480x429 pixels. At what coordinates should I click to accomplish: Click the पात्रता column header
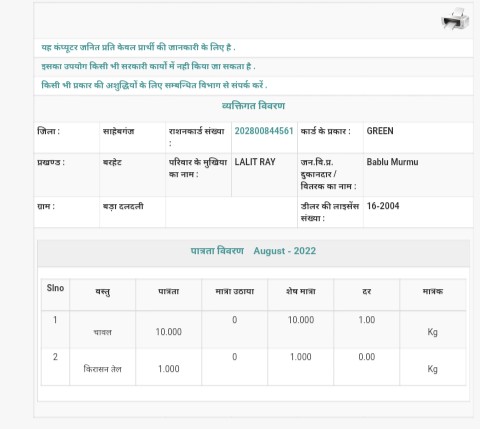[x=169, y=292]
